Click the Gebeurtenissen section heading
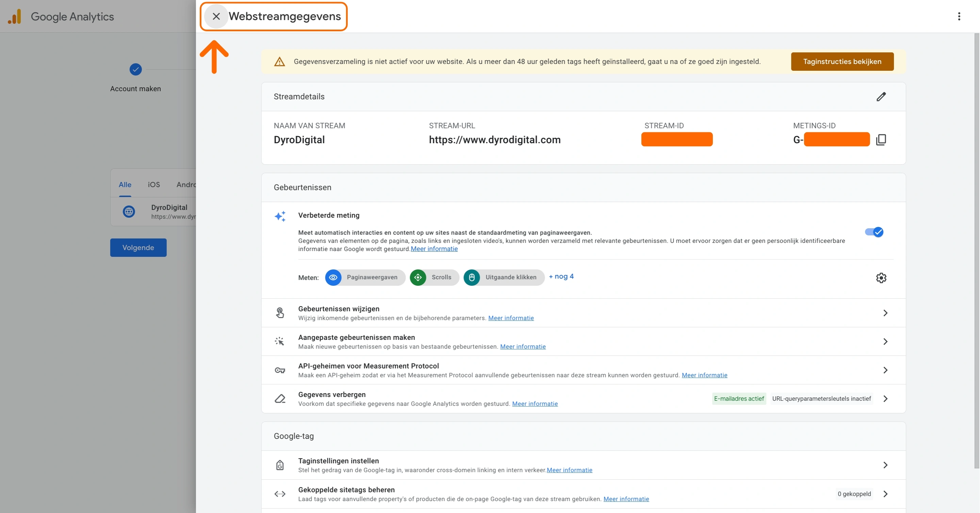Image resolution: width=980 pixels, height=513 pixels. click(x=303, y=187)
